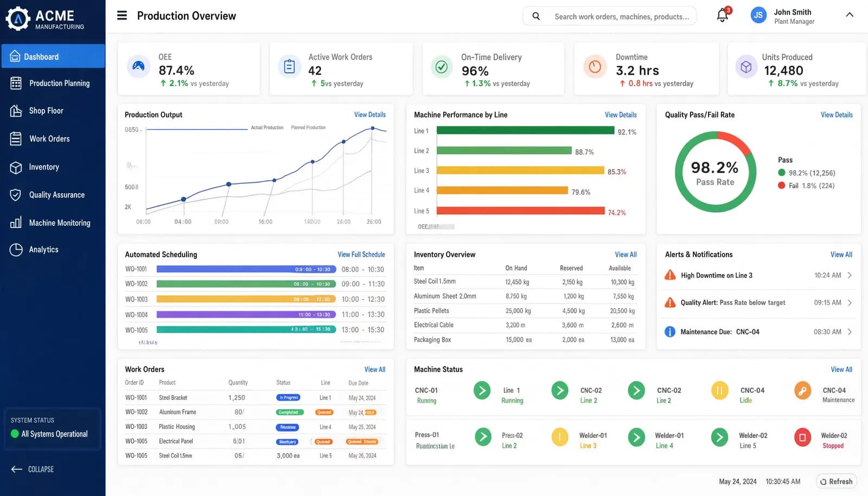Click the In Progress status badge for WO-1001
The width and height of the screenshot is (868, 496).
pyautogui.click(x=288, y=398)
